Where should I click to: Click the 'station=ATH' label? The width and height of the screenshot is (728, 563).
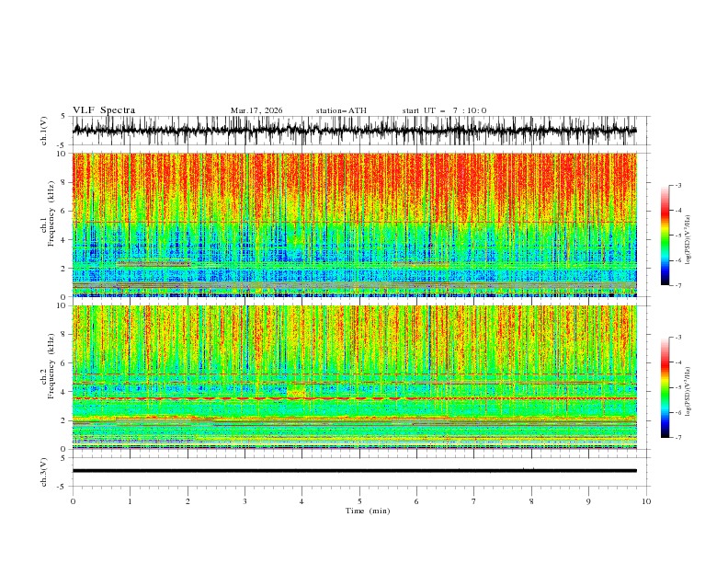point(341,110)
